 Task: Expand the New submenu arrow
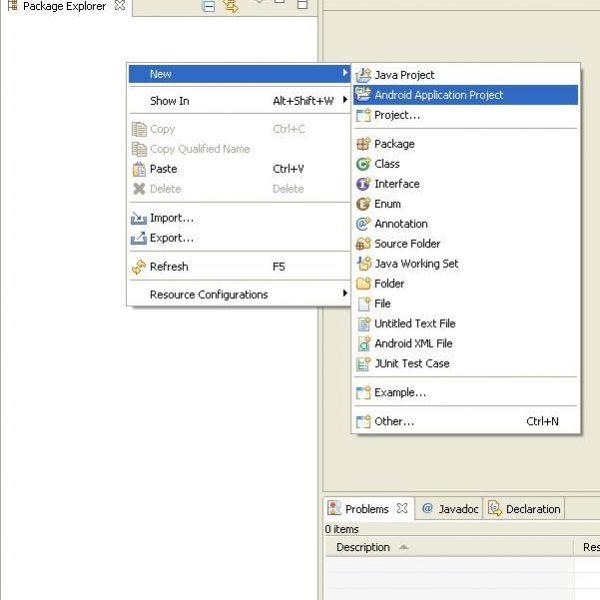pyautogui.click(x=345, y=73)
